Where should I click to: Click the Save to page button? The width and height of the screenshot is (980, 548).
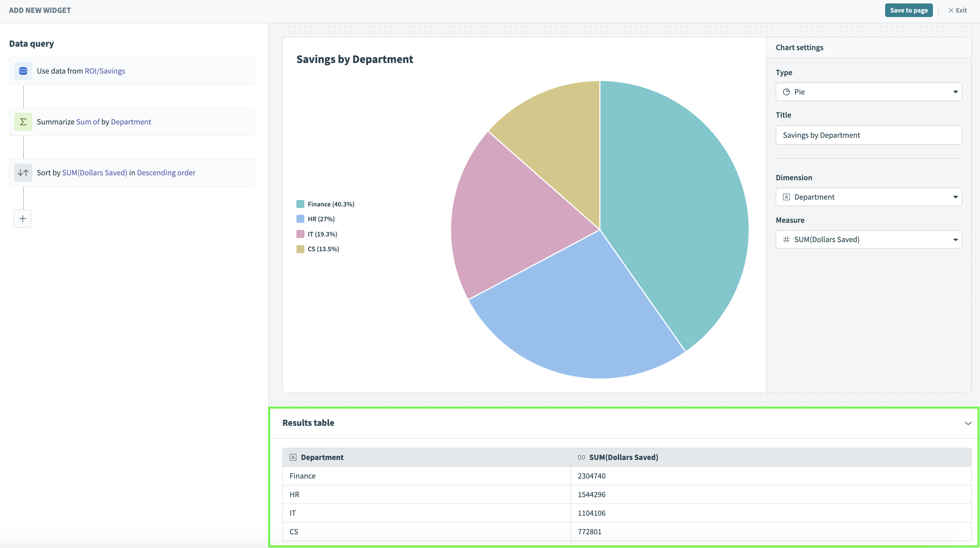click(909, 10)
